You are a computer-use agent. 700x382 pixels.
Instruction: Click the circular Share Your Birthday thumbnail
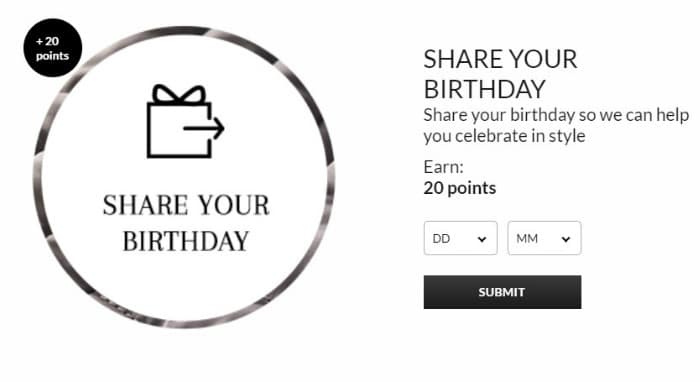coord(184,177)
